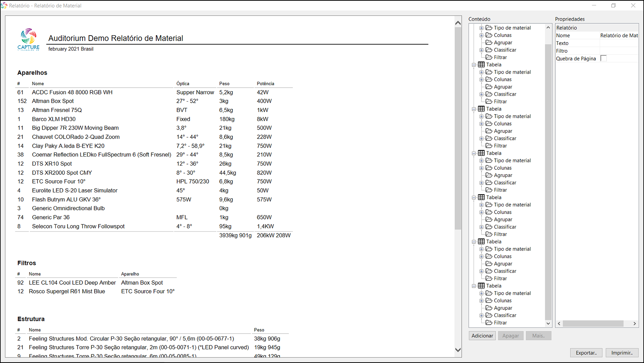Expand the bottommost Classificar tree node

482,316
